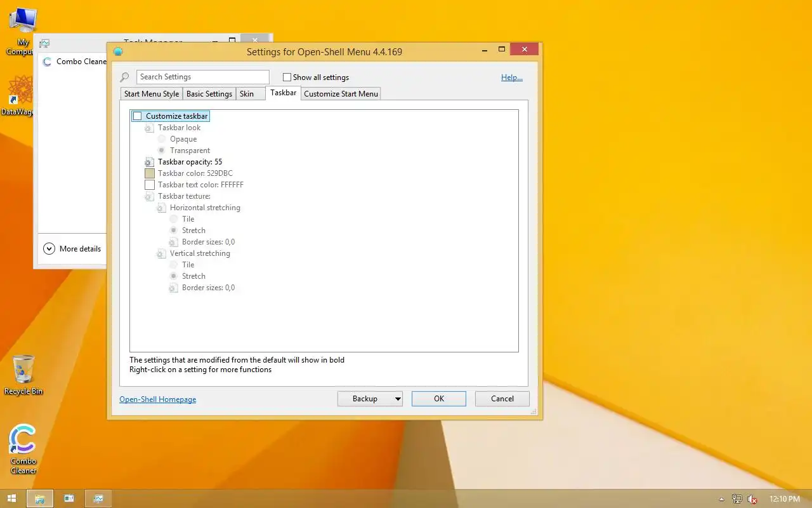Image resolution: width=812 pixels, height=508 pixels.
Task: Select the Recycle Bin desktop icon
Action: click(23, 375)
